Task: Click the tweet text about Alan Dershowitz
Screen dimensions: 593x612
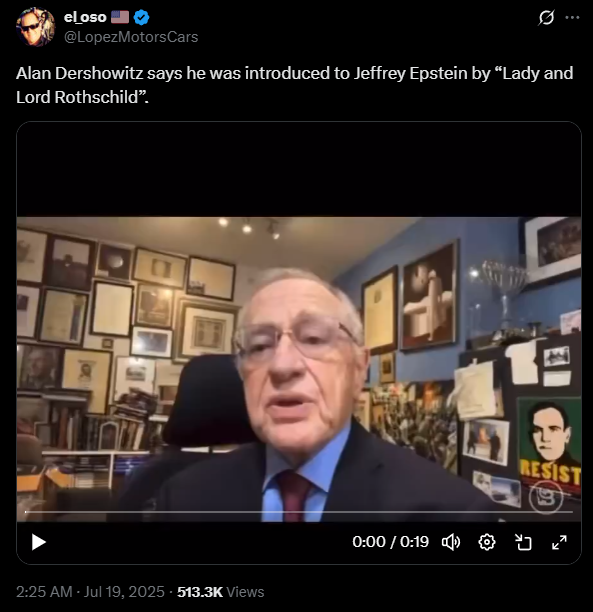Action: coord(294,85)
